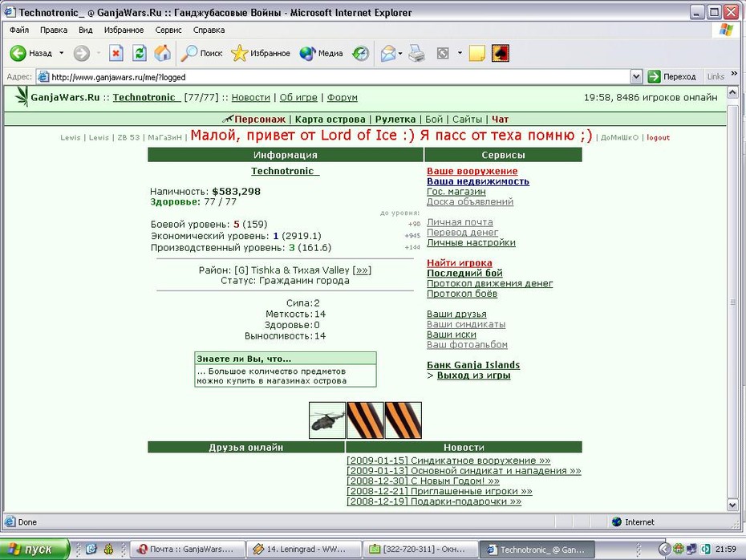Stop page loading with red X icon
The width and height of the screenshot is (746, 560).
(116, 53)
